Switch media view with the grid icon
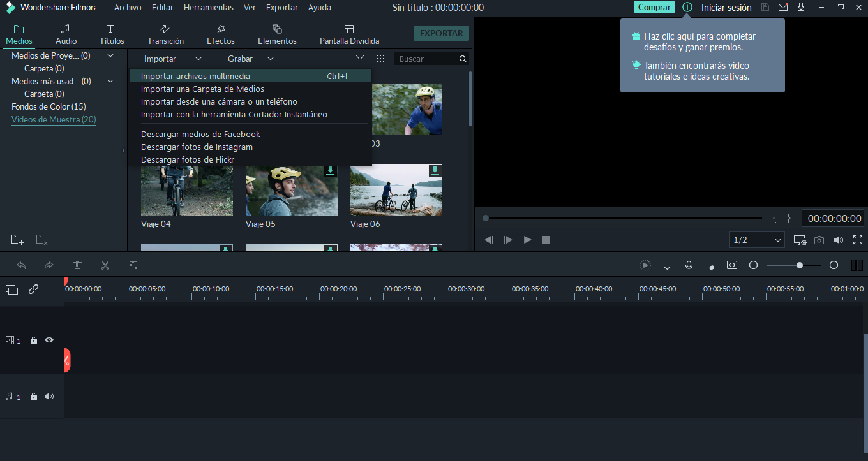 (380, 59)
